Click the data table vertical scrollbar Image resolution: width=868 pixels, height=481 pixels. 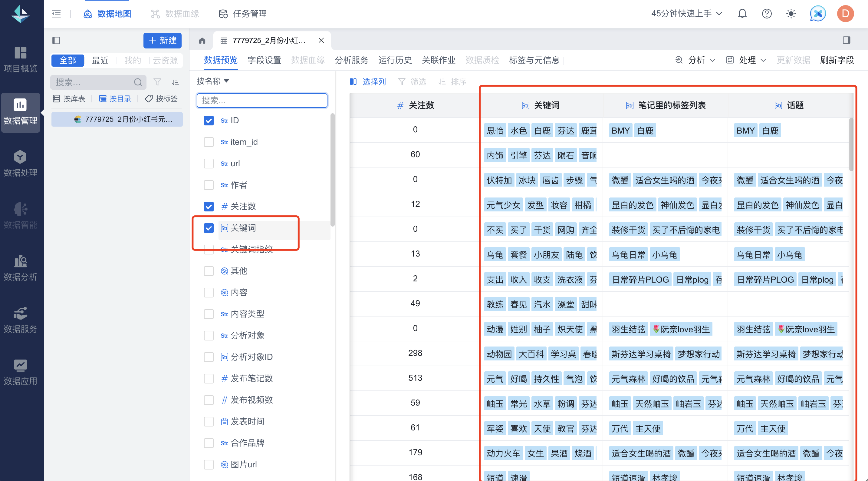pyautogui.click(x=850, y=145)
